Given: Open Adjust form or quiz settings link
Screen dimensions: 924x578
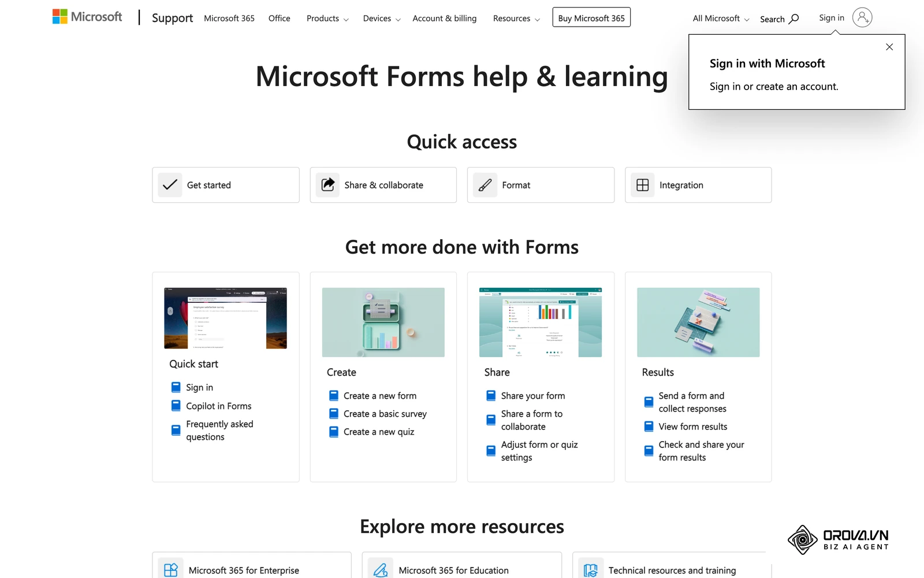Looking at the screenshot, I should 539,451.
